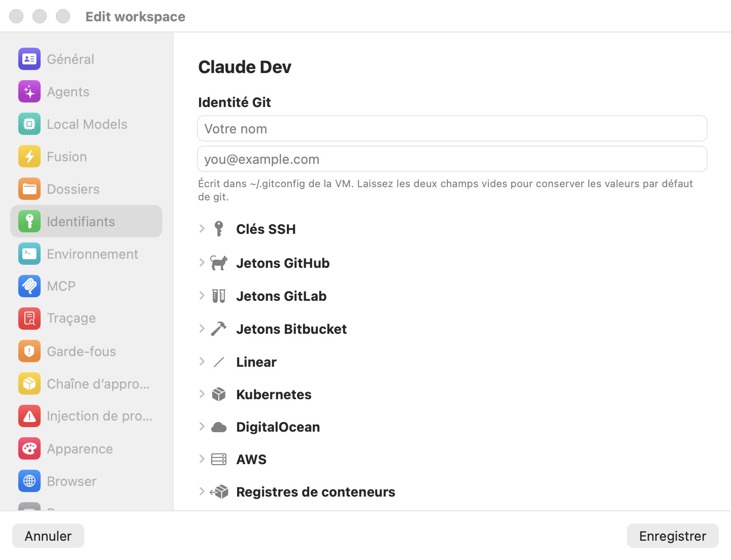Select the Agents sparkle icon
The image size is (731, 560).
coord(29,92)
